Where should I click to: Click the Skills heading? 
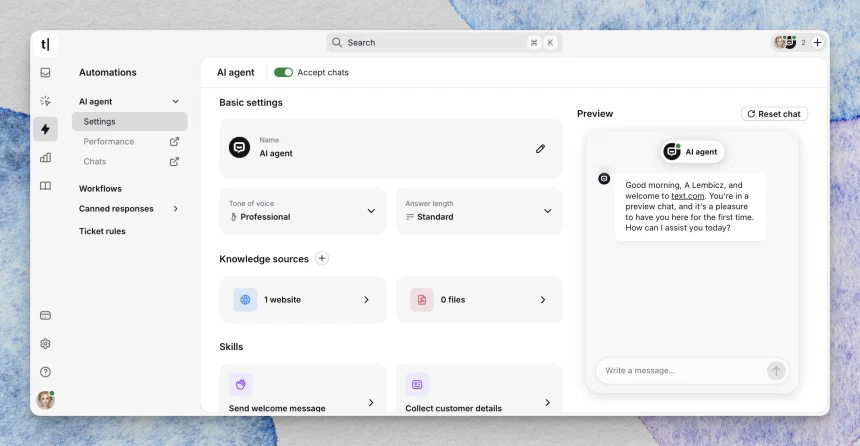click(231, 347)
